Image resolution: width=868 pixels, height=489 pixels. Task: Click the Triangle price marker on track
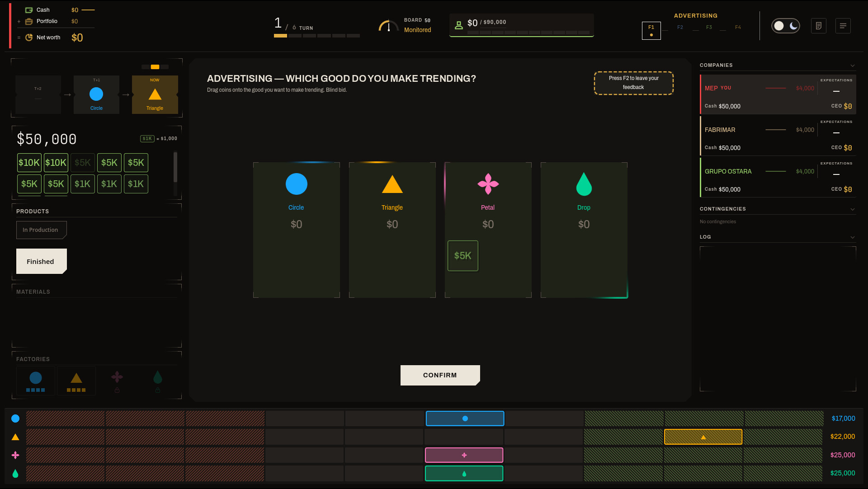(x=703, y=437)
